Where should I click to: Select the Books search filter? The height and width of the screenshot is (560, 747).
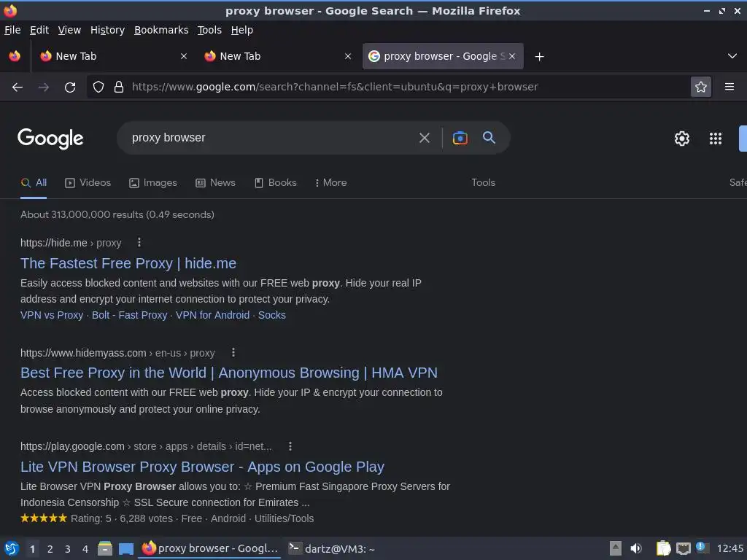coord(275,183)
